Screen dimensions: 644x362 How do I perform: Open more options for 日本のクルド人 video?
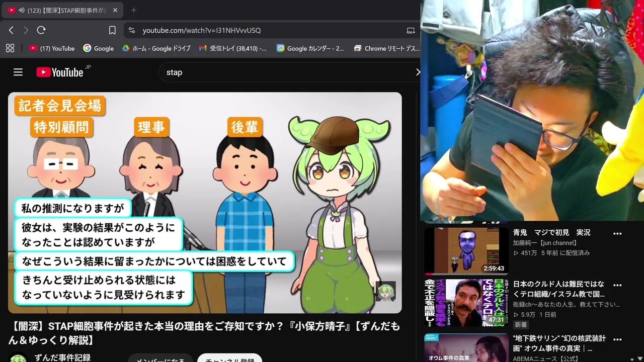tap(617, 285)
